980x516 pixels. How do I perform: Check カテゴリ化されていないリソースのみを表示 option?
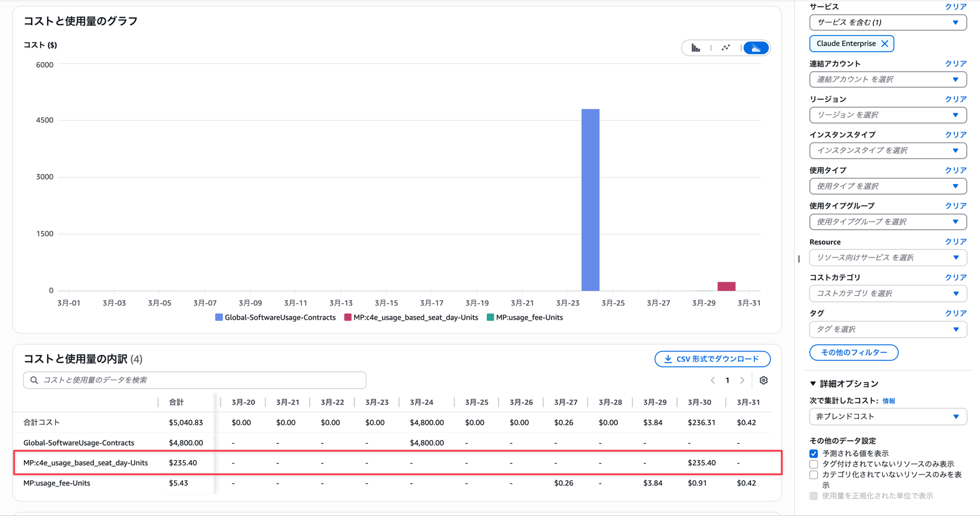click(x=814, y=475)
